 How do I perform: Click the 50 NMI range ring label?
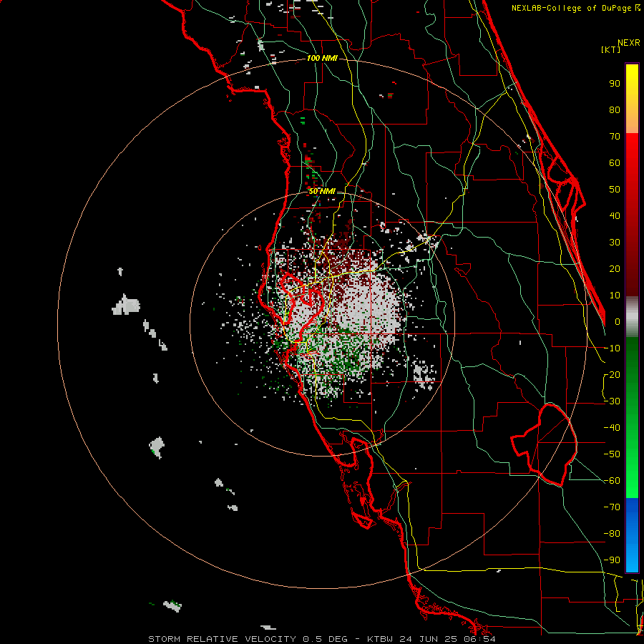(322, 191)
